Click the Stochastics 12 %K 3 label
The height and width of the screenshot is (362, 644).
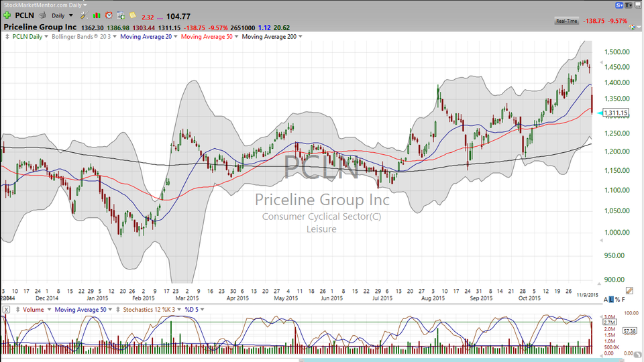coord(149,310)
